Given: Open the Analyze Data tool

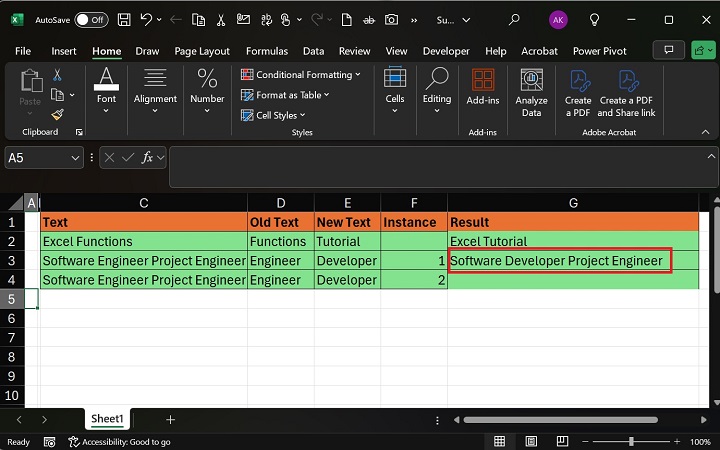Looking at the screenshot, I should pos(531,93).
